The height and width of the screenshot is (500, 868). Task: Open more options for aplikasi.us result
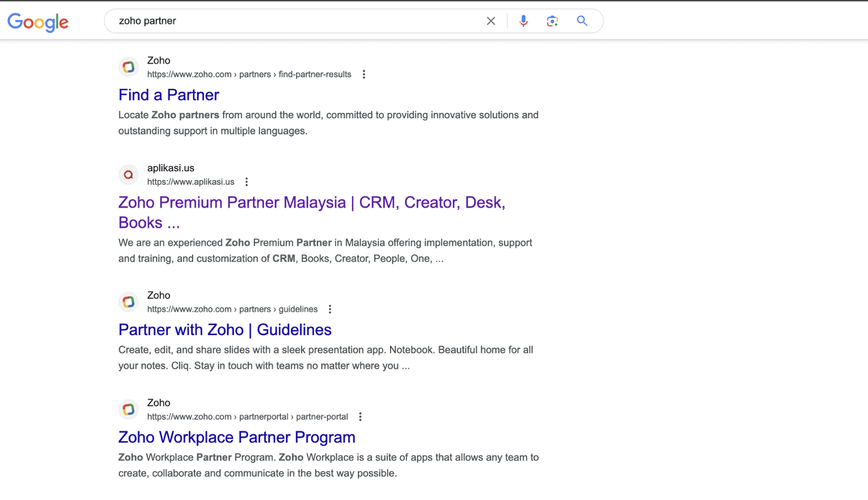(x=247, y=182)
